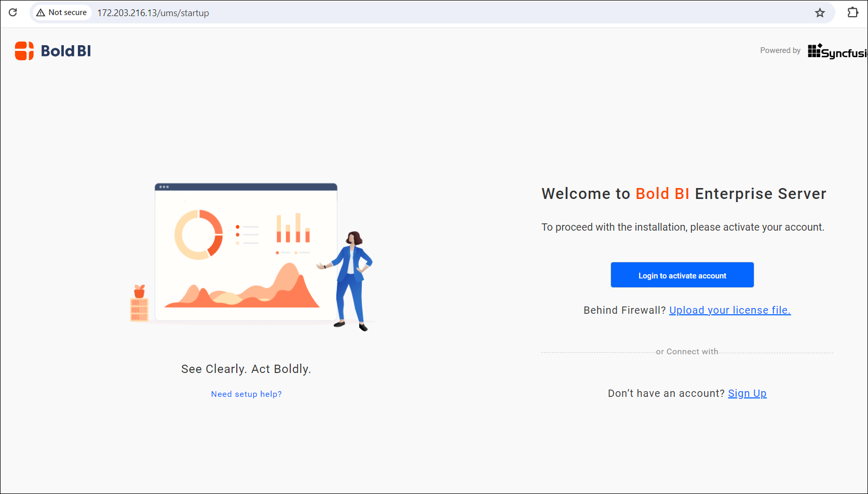Click the bar chart in the illustration
This screenshot has width=868, height=494.
click(x=293, y=229)
